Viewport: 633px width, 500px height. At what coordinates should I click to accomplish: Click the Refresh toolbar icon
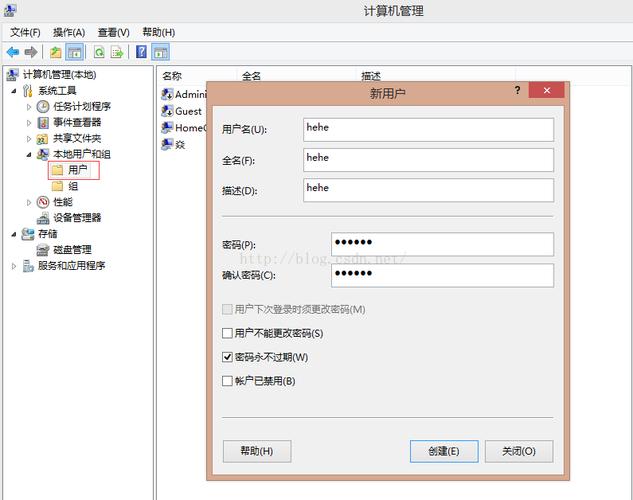coord(99,52)
